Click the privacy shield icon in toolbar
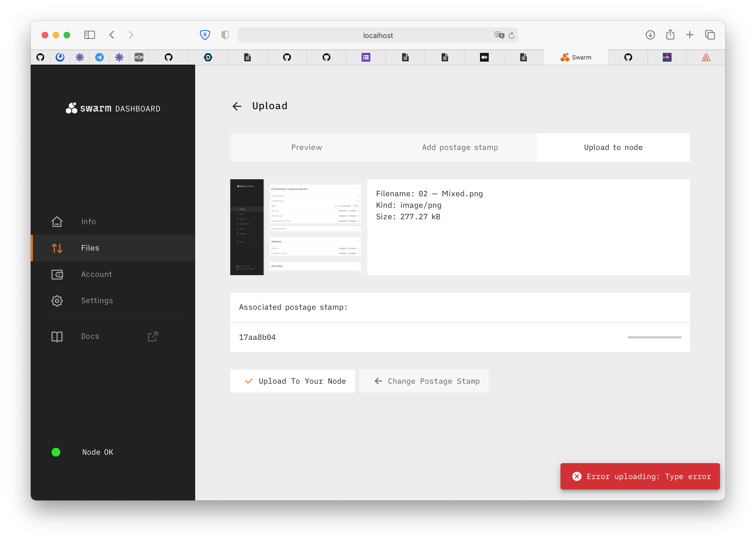 tap(225, 35)
